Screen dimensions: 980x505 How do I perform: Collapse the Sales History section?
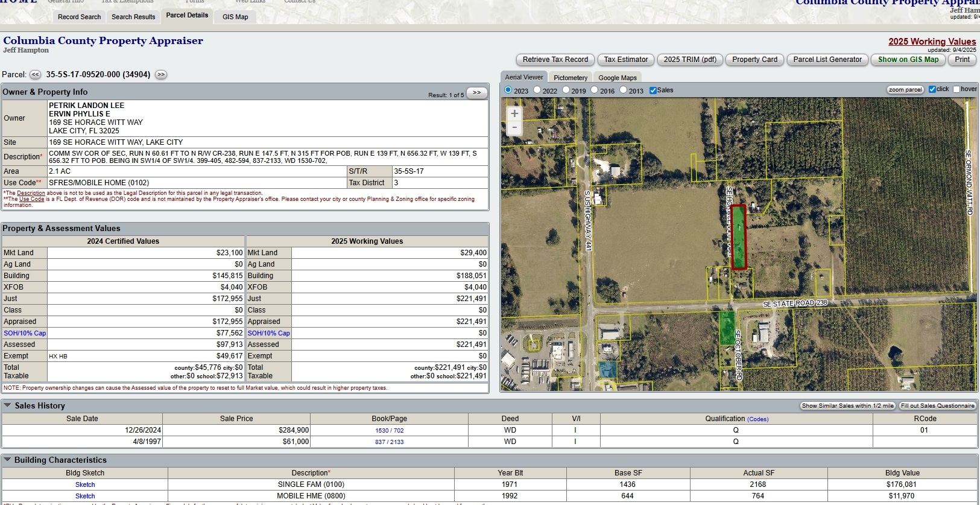pyautogui.click(x=8, y=405)
